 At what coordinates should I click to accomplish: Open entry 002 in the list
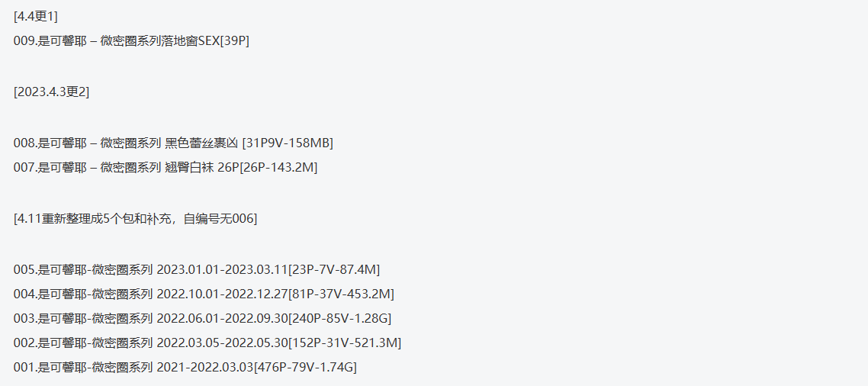pos(207,343)
